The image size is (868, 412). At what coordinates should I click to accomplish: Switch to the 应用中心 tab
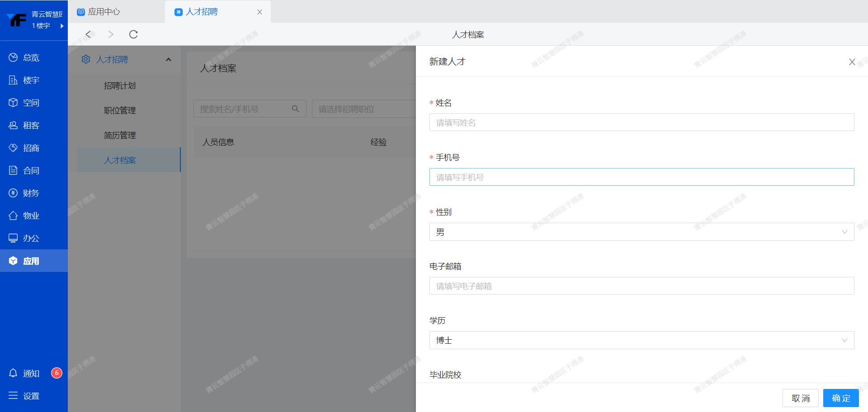pyautogui.click(x=104, y=12)
